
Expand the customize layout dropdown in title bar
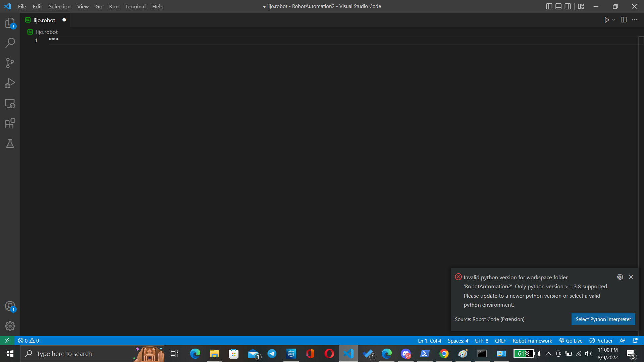click(x=581, y=6)
